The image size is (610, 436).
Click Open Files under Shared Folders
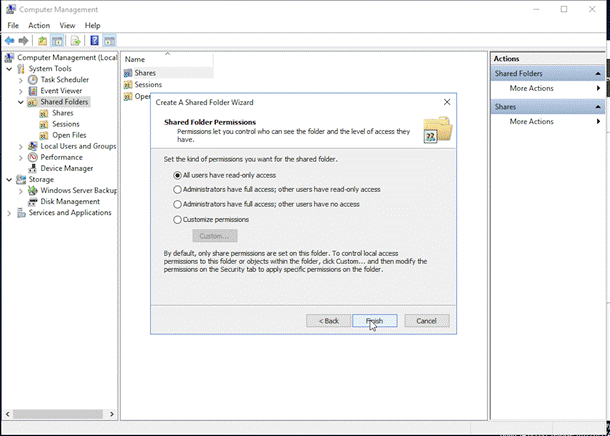tap(69, 135)
